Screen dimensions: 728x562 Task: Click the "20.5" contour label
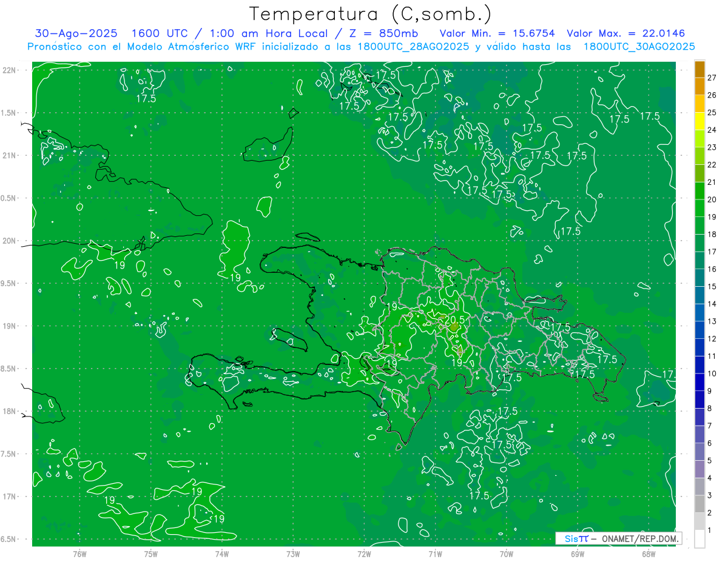tap(455, 319)
